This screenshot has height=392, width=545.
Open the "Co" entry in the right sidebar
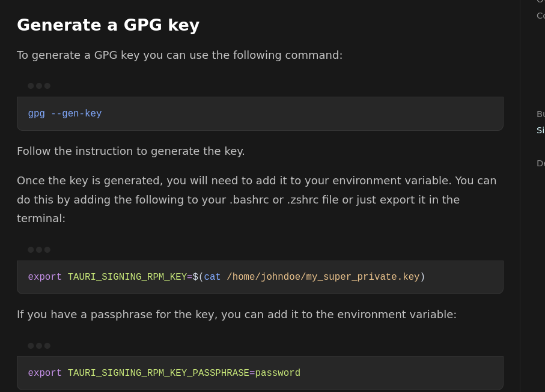540,16
